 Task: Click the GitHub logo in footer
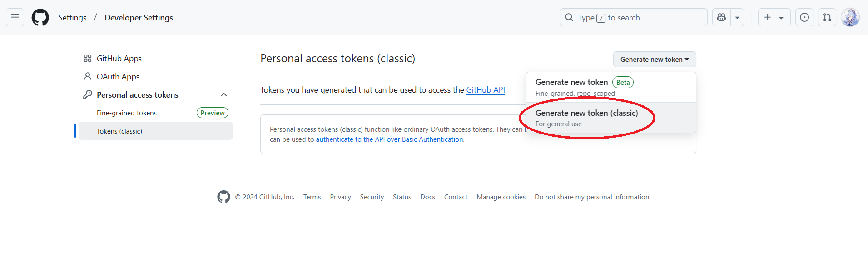point(223,197)
